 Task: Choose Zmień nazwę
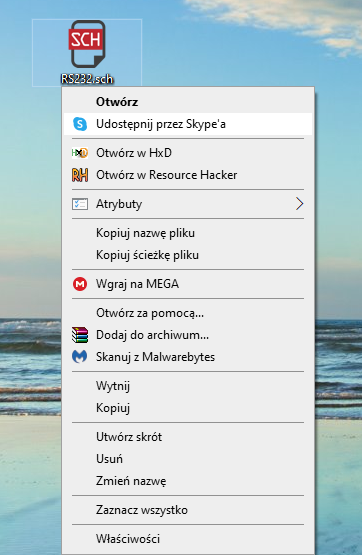pos(188,481)
